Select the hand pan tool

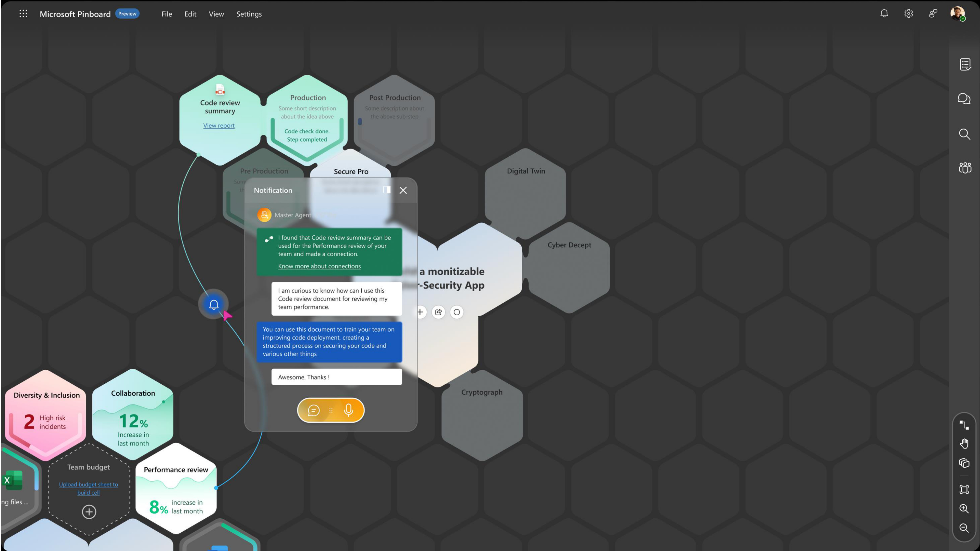[964, 443]
